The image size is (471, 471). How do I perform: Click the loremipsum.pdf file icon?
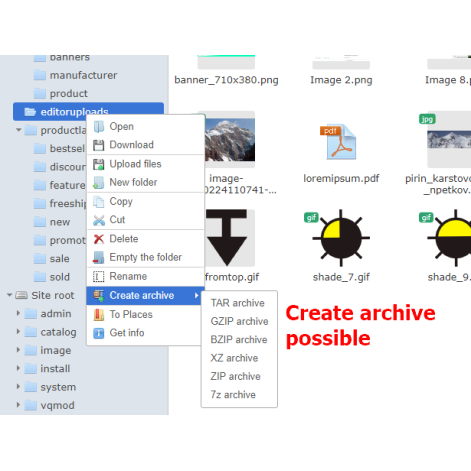[x=341, y=142]
